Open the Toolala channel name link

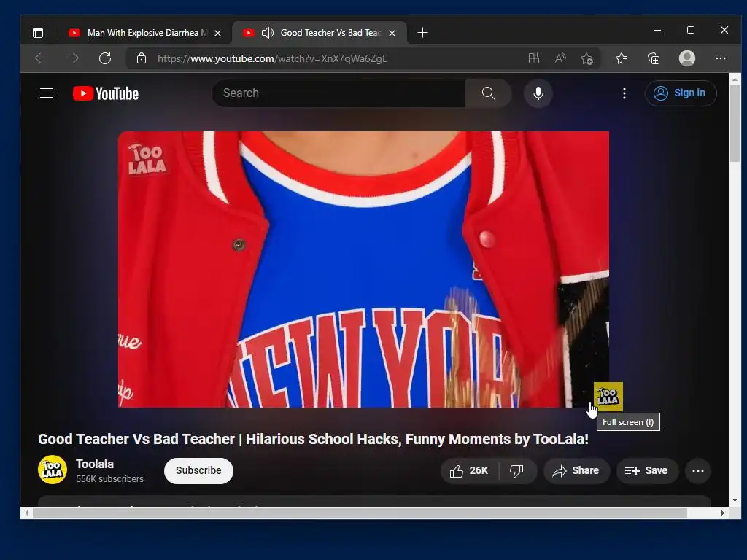(95, 464)
